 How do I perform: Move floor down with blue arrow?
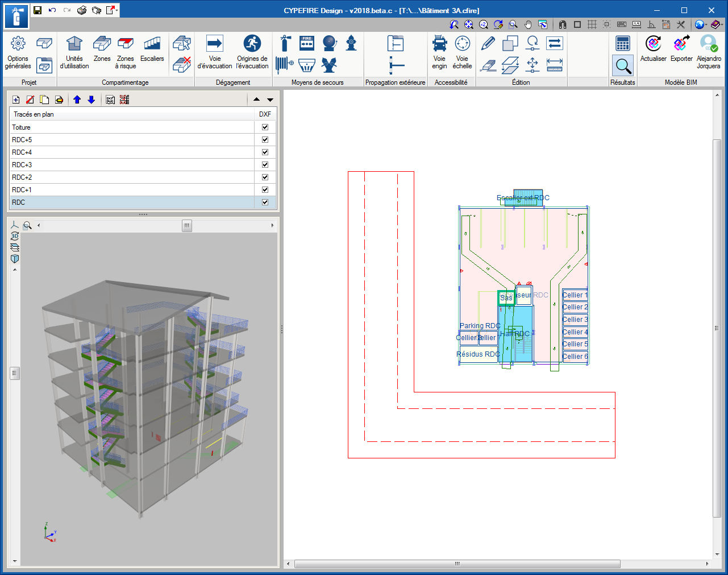(x=91, y=100)
